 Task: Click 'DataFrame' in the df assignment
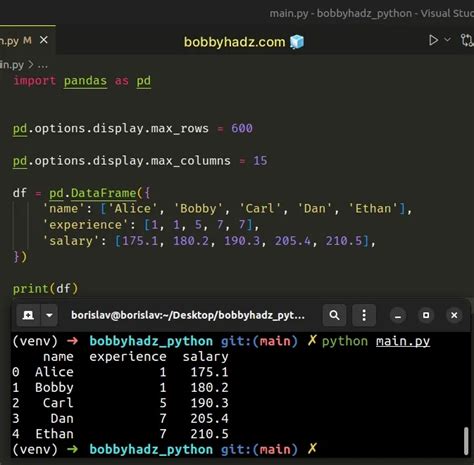(103, 193)
